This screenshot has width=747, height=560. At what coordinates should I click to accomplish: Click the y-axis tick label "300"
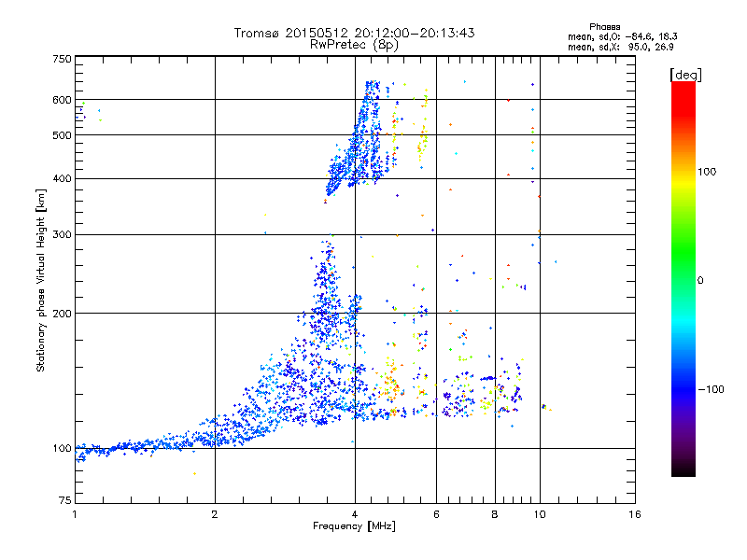coord(62,234)
